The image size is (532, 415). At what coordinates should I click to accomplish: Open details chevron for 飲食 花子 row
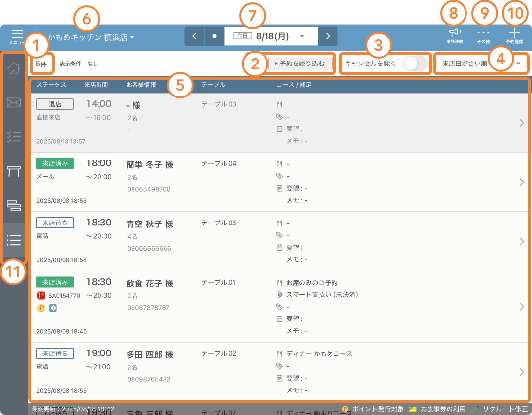pyautogui.click(x=522, y=307)
